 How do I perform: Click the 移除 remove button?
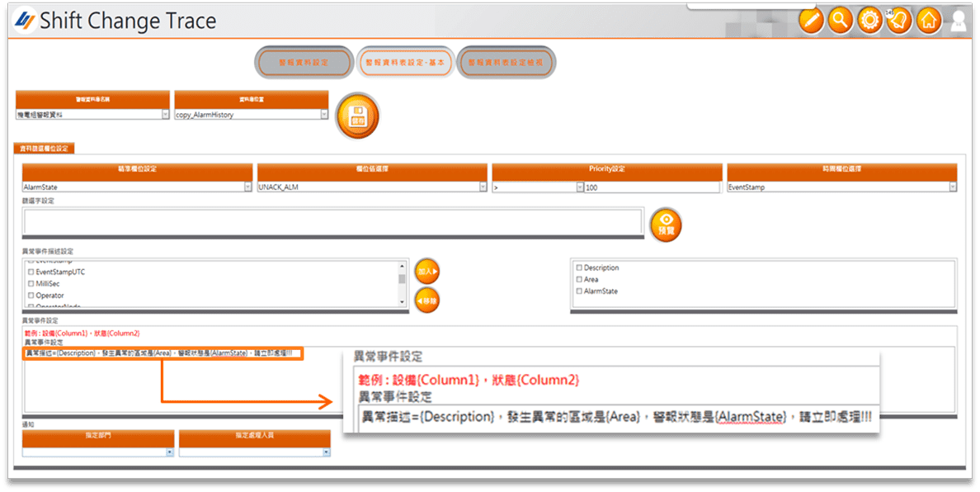427,300
